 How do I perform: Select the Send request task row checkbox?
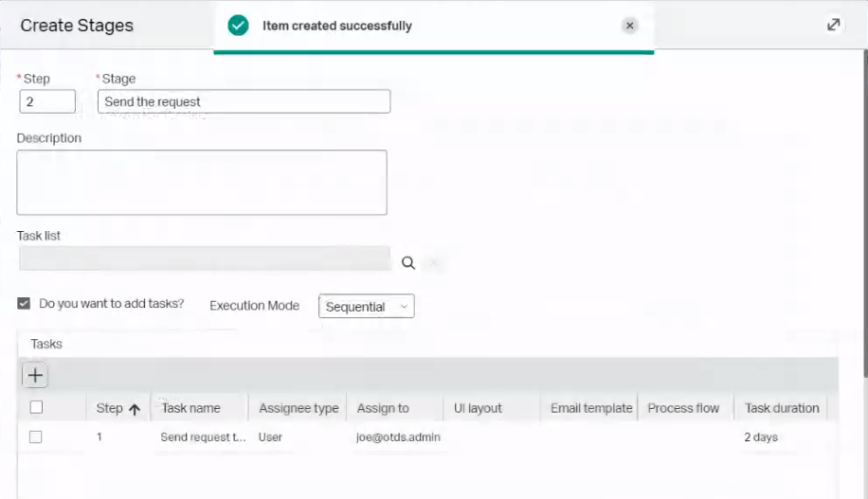pyautogui.click(x=36, y=437)
